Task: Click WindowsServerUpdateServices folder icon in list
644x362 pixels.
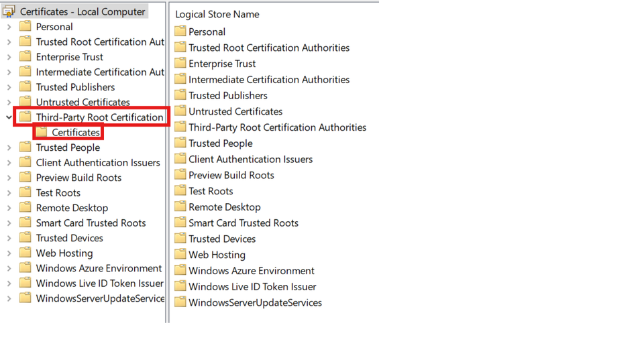Action: coord(180,302)
